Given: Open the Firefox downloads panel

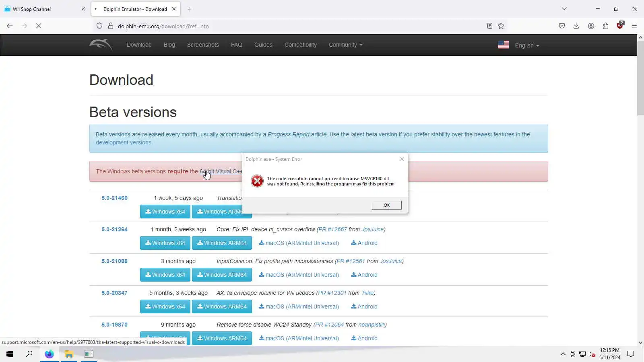Looking at the screenshot, I should [576, 26].
